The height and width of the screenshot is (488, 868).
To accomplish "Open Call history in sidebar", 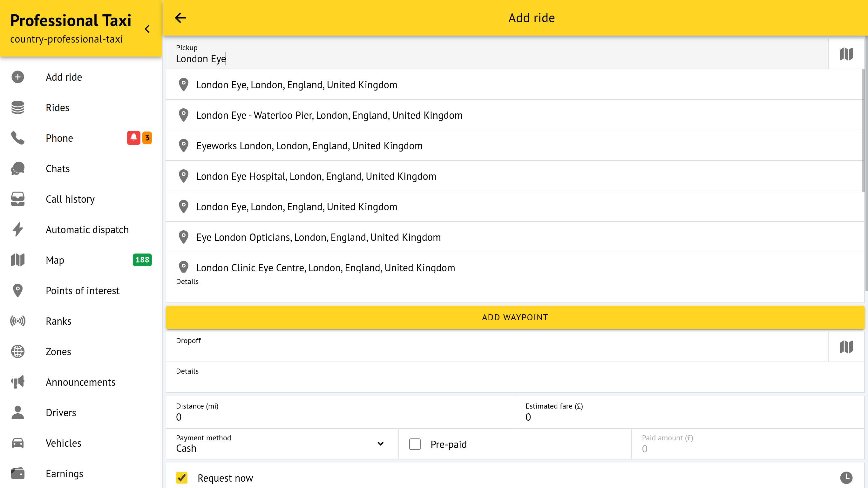I will (x=70, y=199).
